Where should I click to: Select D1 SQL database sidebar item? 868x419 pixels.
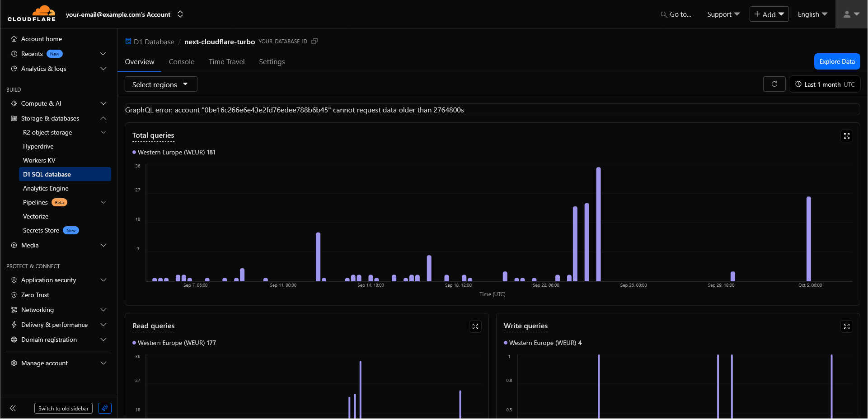[65, 174]
